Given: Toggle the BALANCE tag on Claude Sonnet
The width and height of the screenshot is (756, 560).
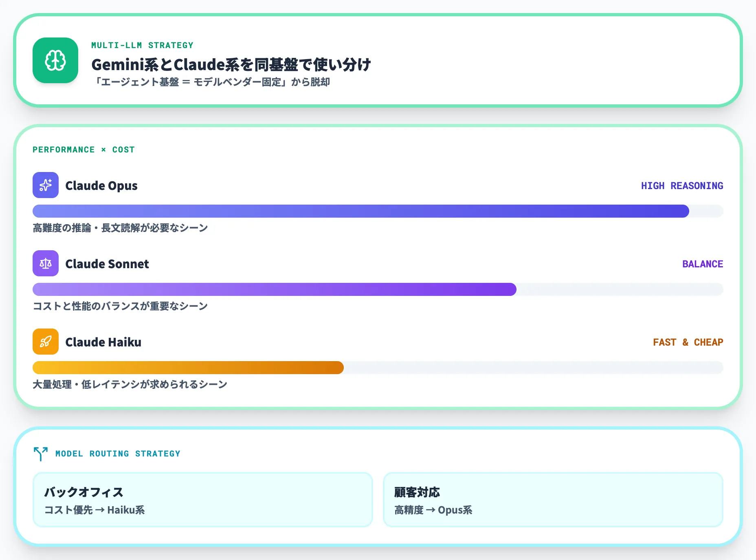Looking at the screenshot, I should tap(702, 264).
